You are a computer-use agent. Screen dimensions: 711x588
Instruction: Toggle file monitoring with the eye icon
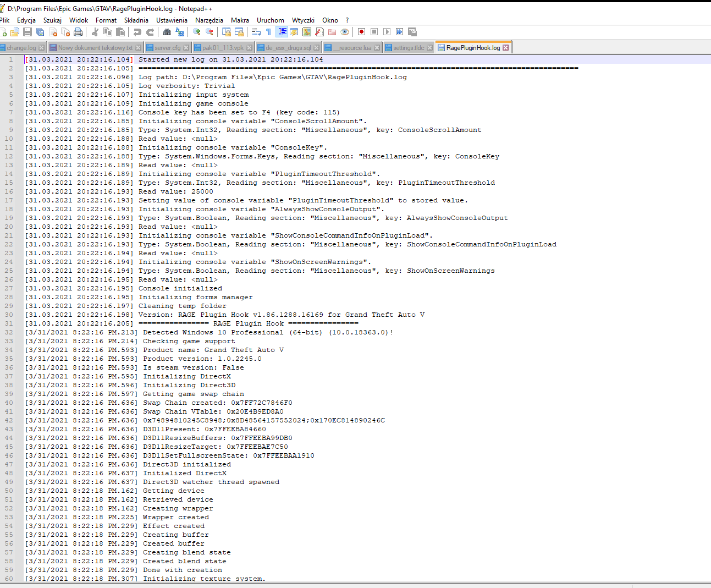[345, 32]
